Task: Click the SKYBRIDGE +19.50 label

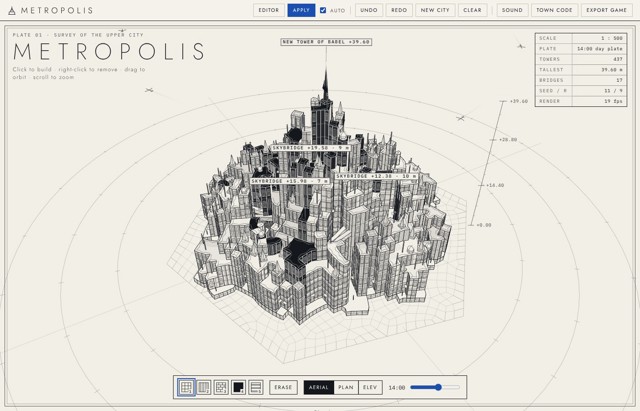Action: 311,148
